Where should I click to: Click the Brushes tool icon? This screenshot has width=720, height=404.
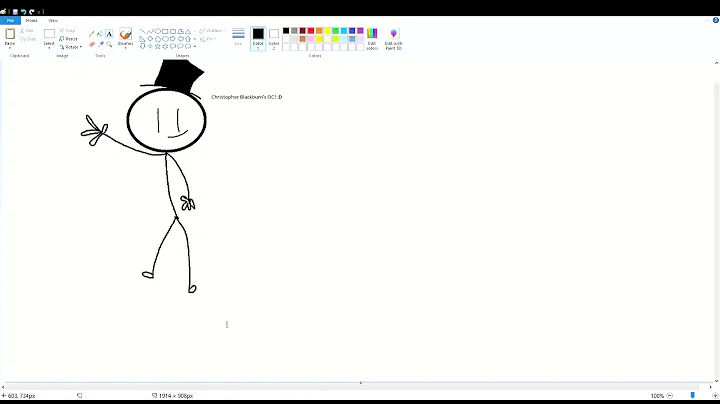pos(125,34)
